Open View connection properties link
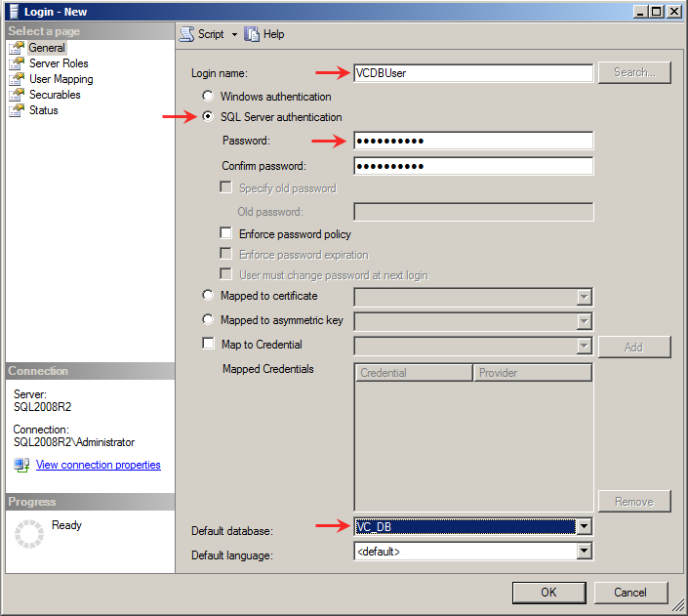 (x=98, y=465)
